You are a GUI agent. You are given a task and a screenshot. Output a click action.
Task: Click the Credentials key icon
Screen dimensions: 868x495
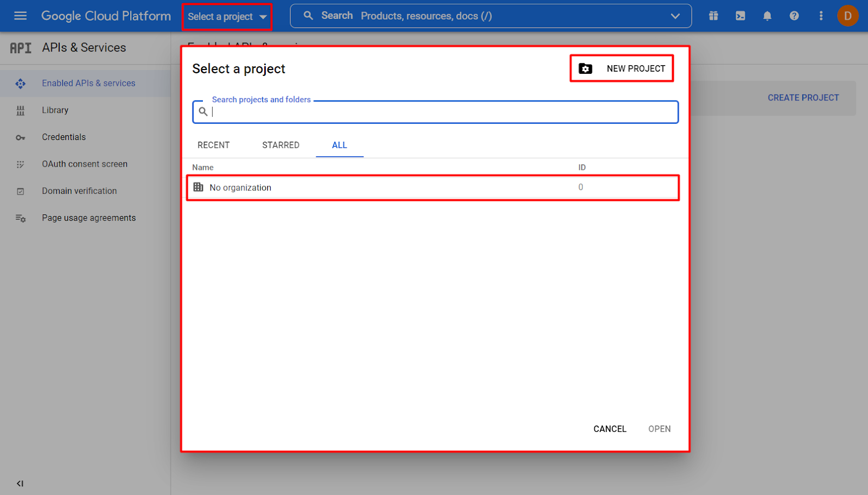click(x=21, y=137)
